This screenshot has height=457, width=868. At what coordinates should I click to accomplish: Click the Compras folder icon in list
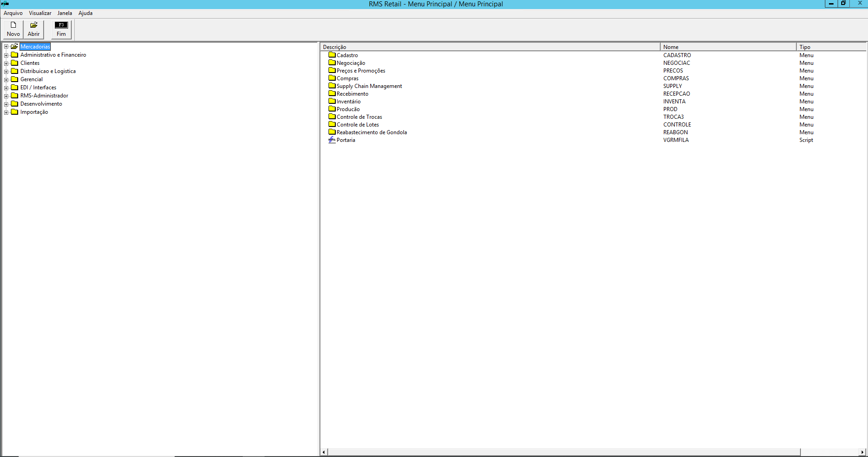click(332, 78)
